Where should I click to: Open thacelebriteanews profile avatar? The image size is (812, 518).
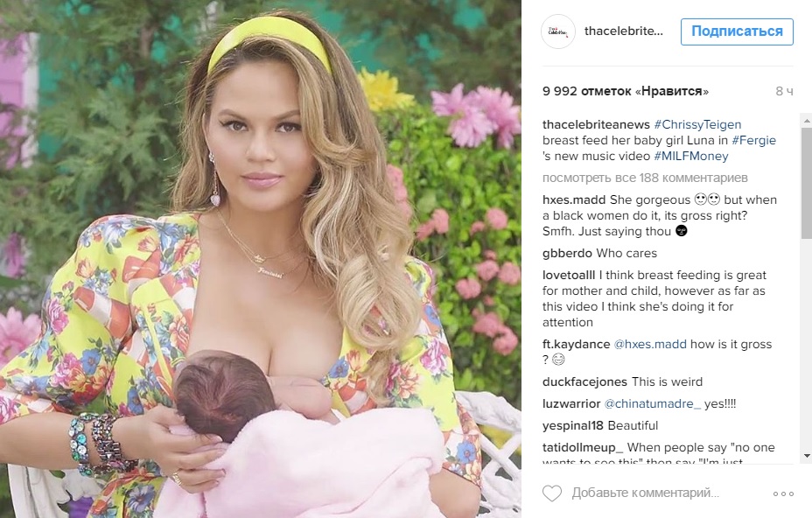tap(558, 31)
